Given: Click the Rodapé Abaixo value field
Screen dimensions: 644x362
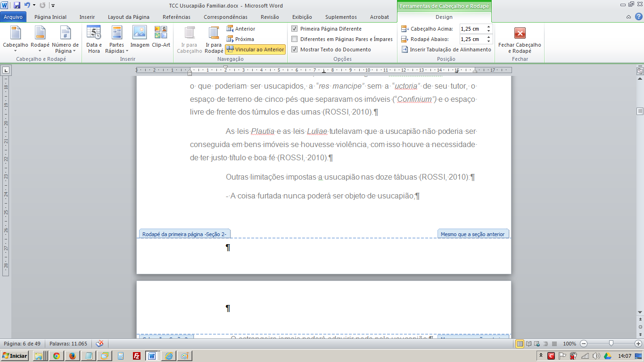Looking at the screenshot, I should [x=472, y=39].
